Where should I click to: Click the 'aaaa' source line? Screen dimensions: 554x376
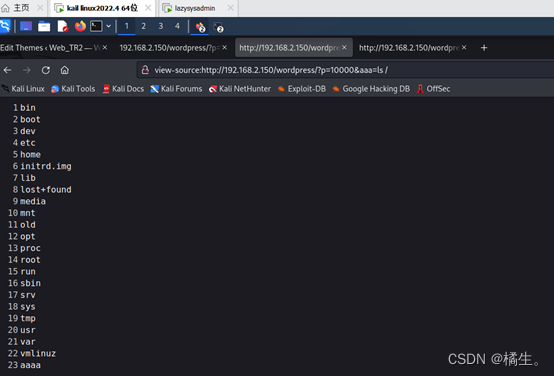[30, 365]
